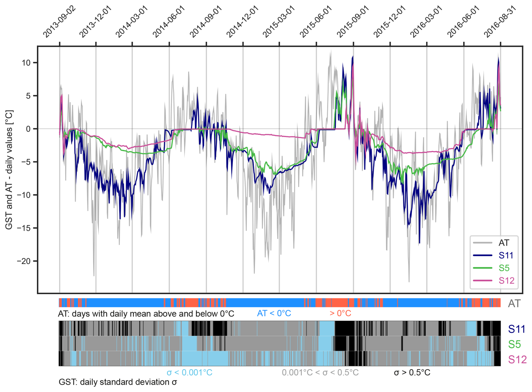Click the gray AT label beside the red-blue bar

point(514,303)
